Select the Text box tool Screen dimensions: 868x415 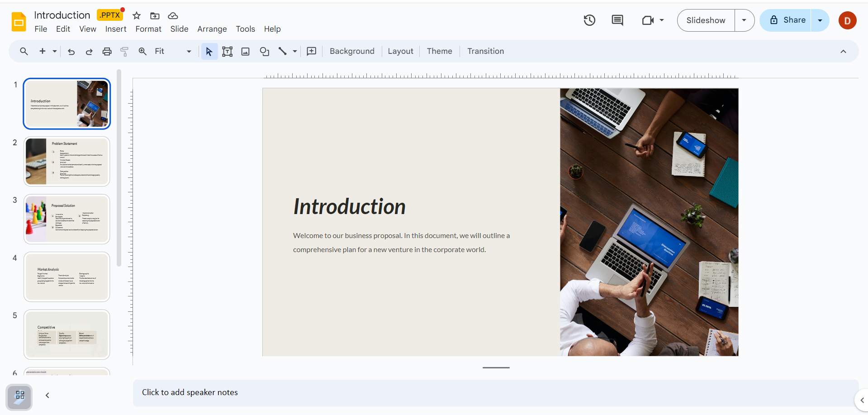coord(227,52)
